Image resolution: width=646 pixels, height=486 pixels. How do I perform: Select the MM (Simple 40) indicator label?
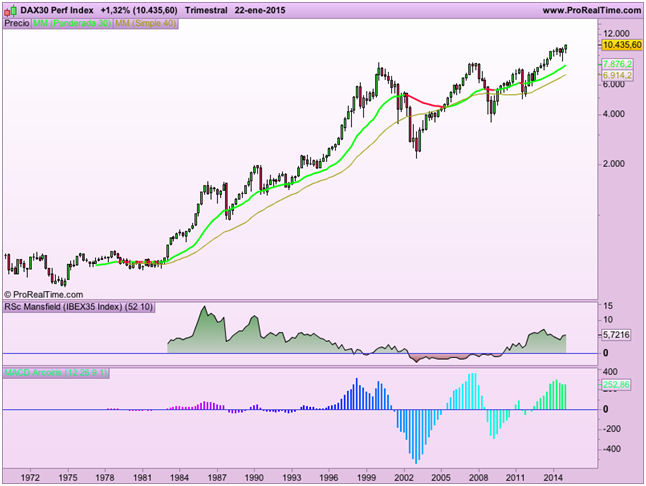(145, 23)
